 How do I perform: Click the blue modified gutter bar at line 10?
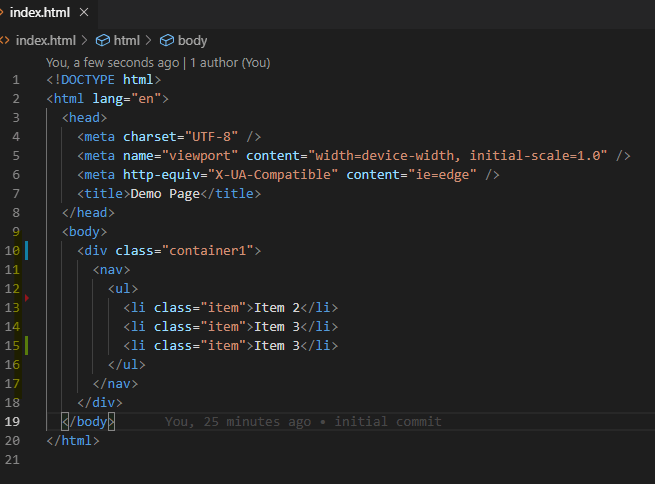27,251
